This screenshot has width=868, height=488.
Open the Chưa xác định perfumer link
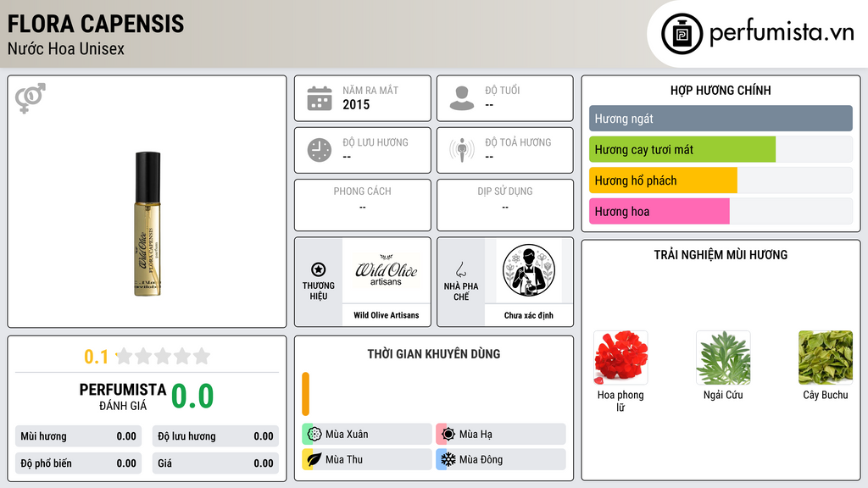pos(529,315)
